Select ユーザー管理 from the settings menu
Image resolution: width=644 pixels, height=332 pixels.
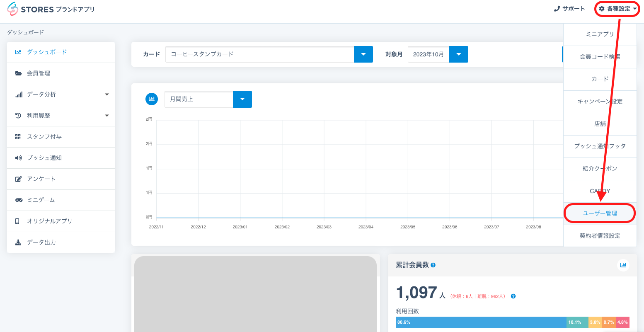pyautogui.click(x=600, y=213)
